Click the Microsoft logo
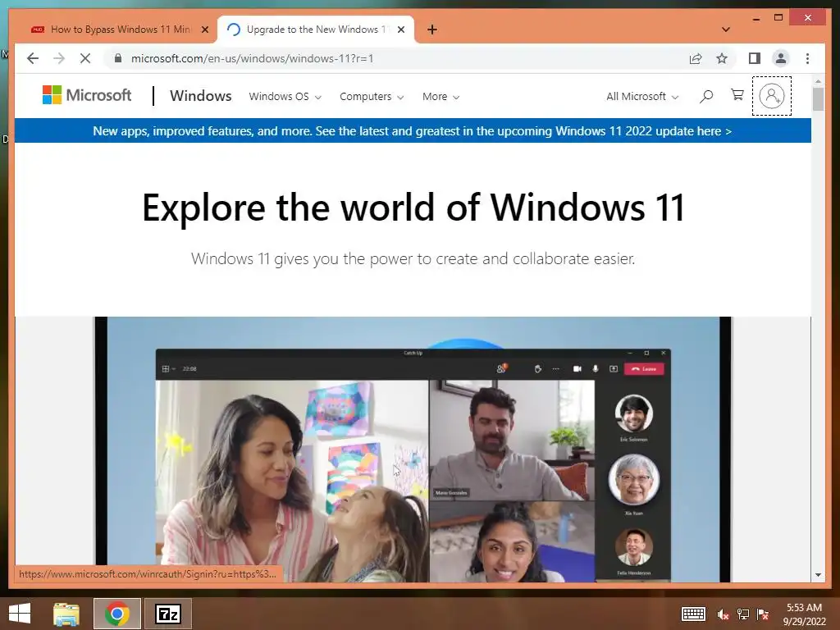Viewport: 840px width, 630px height. tap(87, 95)
